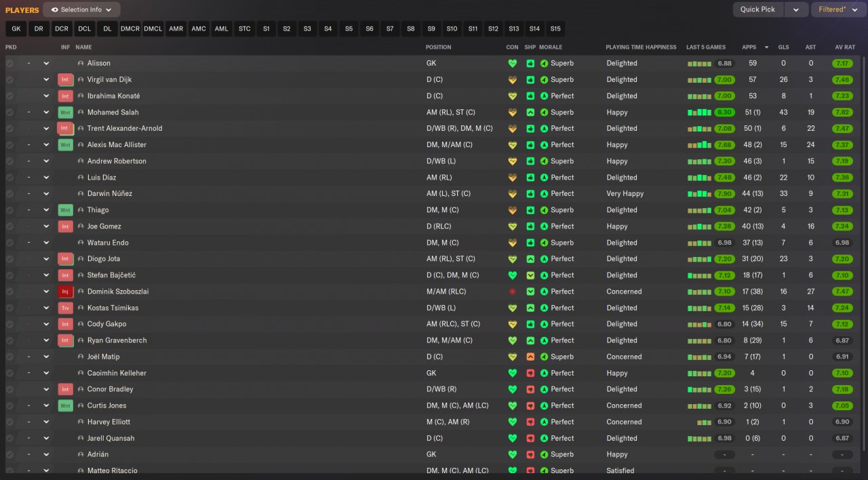Image resolution: width=868 pixels, height=480 pixels.
Task: Toggle the picked checkmark for Thiago
Action: (9, 210)
